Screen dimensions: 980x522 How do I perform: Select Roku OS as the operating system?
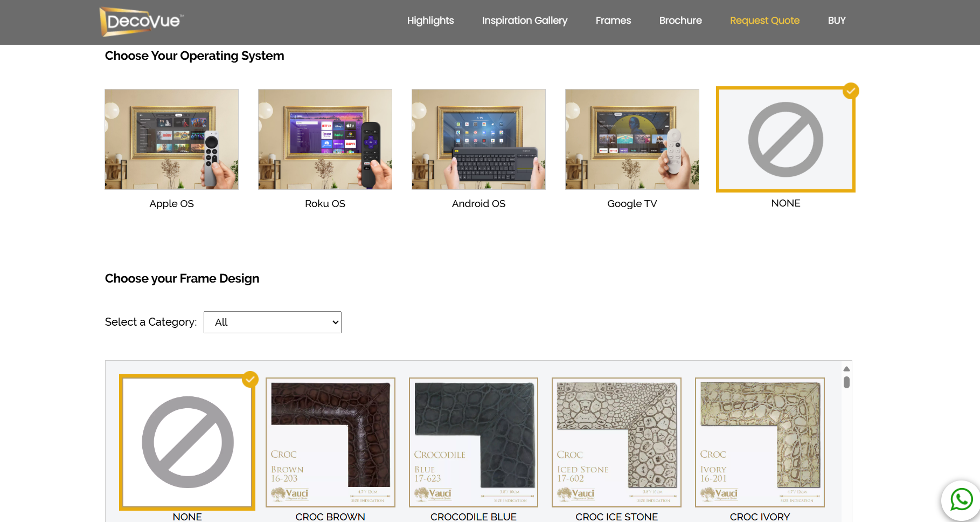[325, 139]
